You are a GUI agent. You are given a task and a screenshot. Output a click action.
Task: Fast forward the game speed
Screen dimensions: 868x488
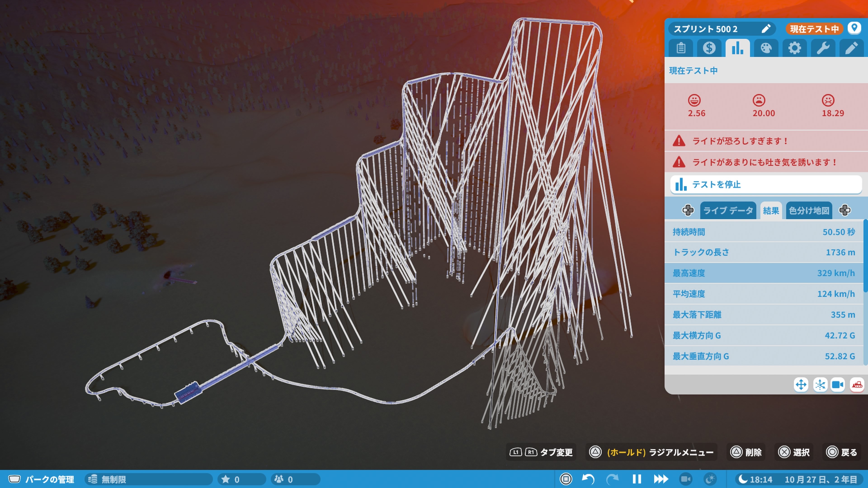[x=660, y=479]
